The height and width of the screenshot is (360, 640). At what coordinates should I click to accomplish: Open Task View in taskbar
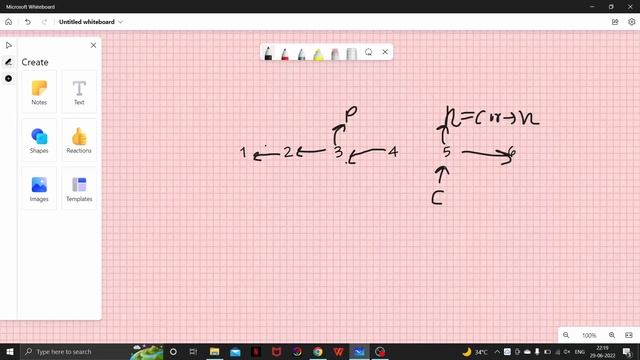[193, 351]
